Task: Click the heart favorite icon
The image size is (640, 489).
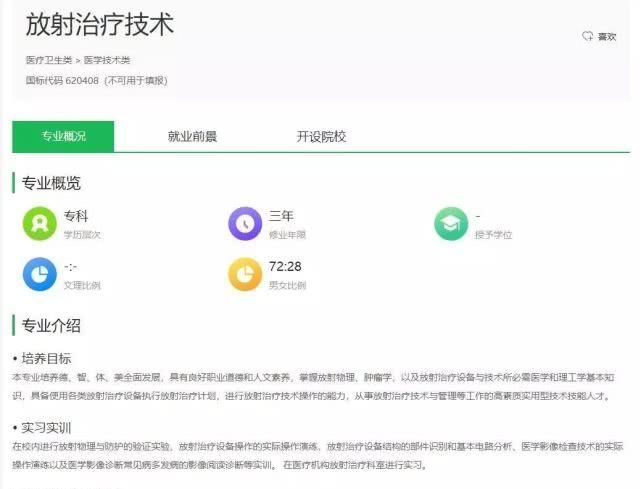Action: (x=588, y=36)
